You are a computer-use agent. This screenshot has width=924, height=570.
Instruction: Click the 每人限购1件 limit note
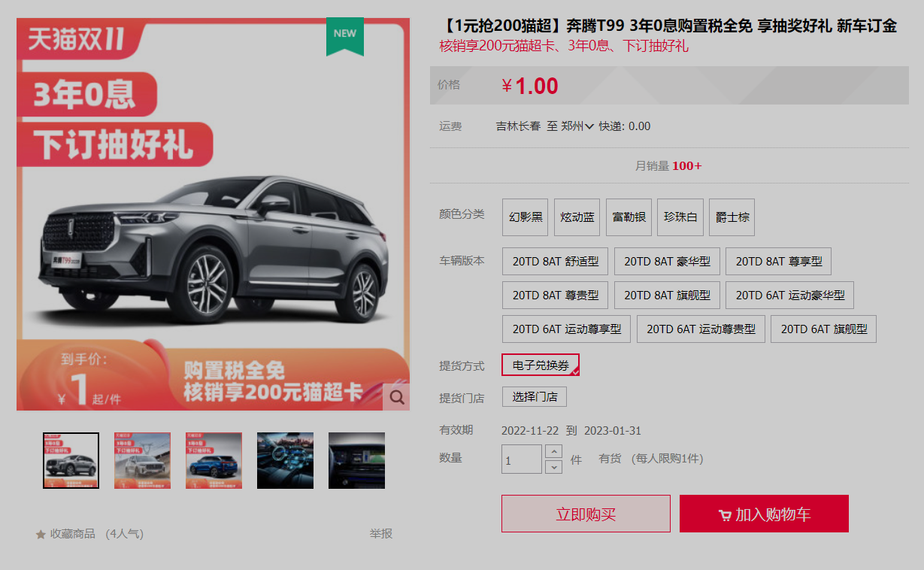tap(667, 459)
